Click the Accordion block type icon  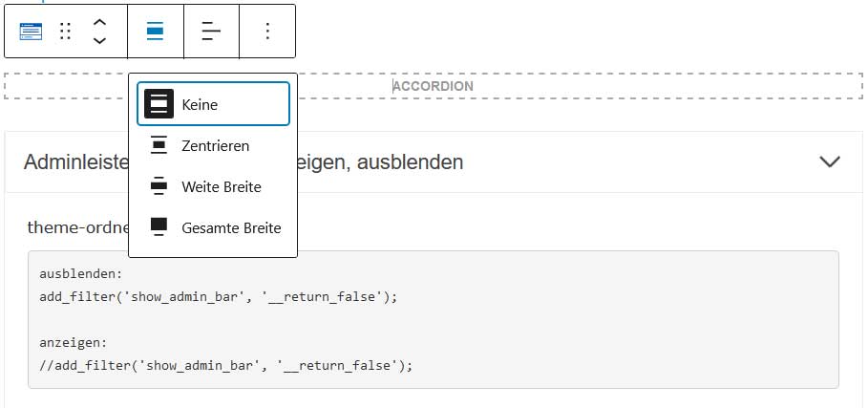coord(31,32)
